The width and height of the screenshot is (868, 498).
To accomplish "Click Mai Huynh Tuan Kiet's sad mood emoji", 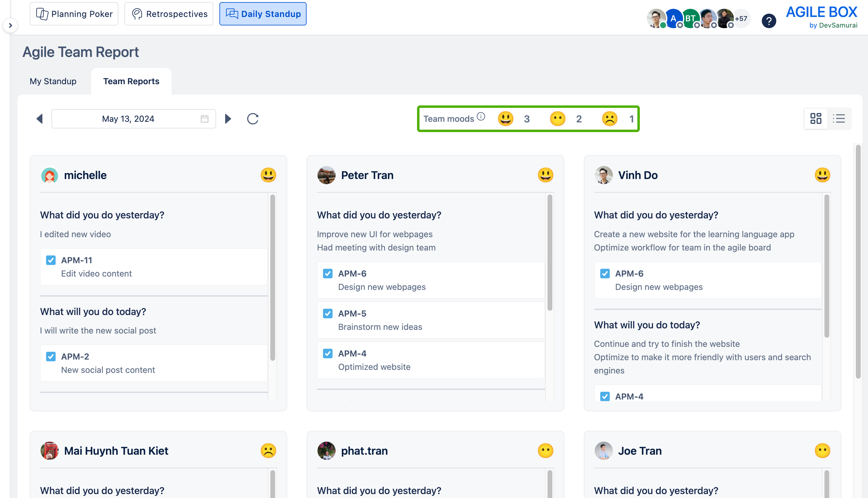I will tap(268, 451).
